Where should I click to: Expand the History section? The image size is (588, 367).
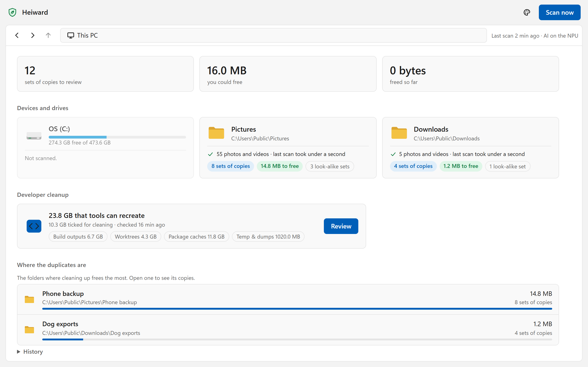coord(30,352)
